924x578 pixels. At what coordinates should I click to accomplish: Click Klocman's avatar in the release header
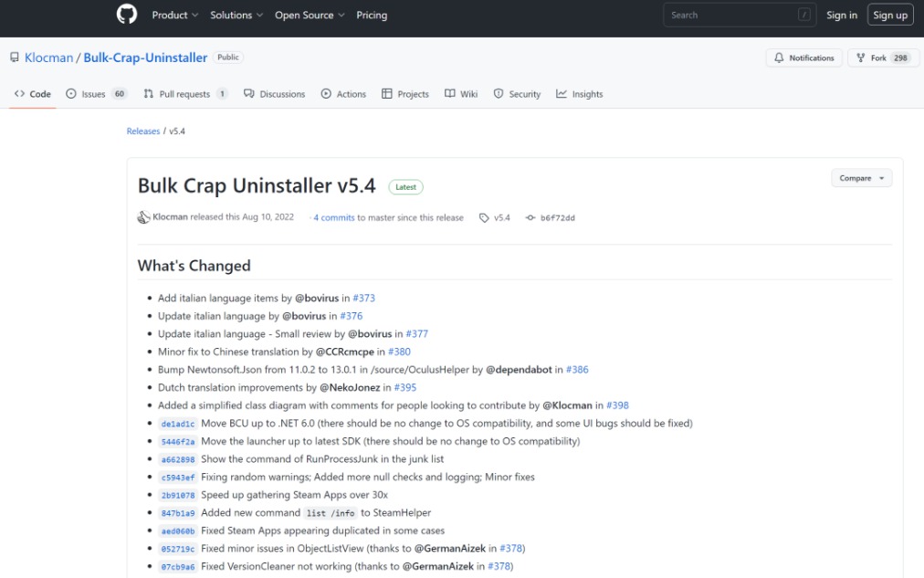point(143,217)
